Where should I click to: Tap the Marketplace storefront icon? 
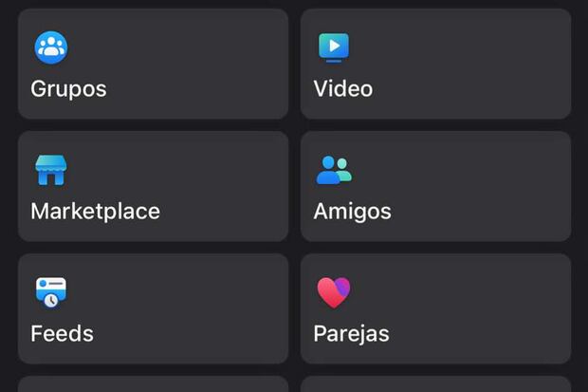click(50, 170)
